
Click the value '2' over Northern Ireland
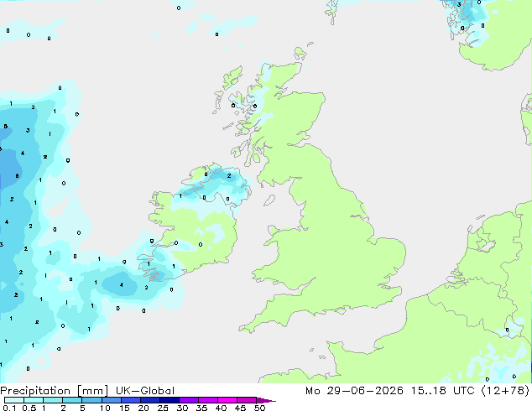pos(229,175)
